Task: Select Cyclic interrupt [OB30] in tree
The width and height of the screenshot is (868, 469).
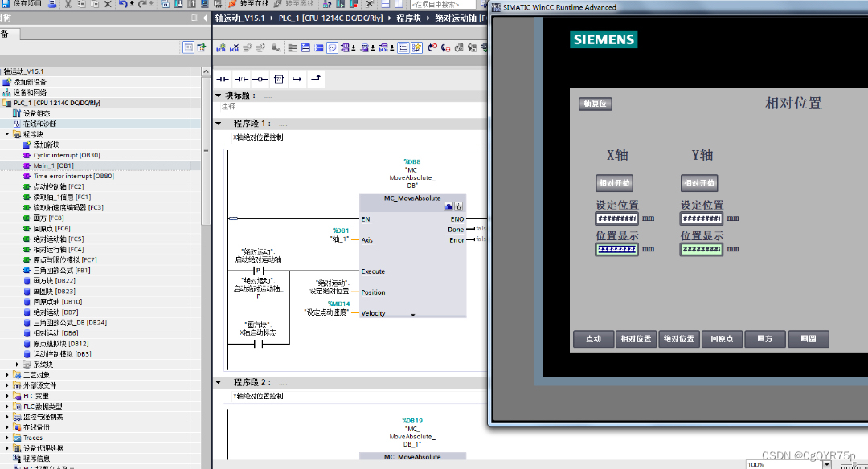Action: pos(67,156)
